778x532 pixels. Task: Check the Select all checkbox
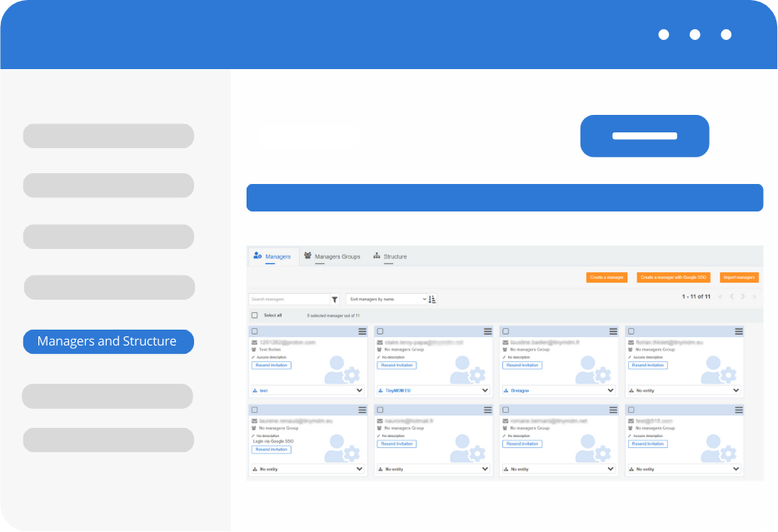(x=255, y=316)
